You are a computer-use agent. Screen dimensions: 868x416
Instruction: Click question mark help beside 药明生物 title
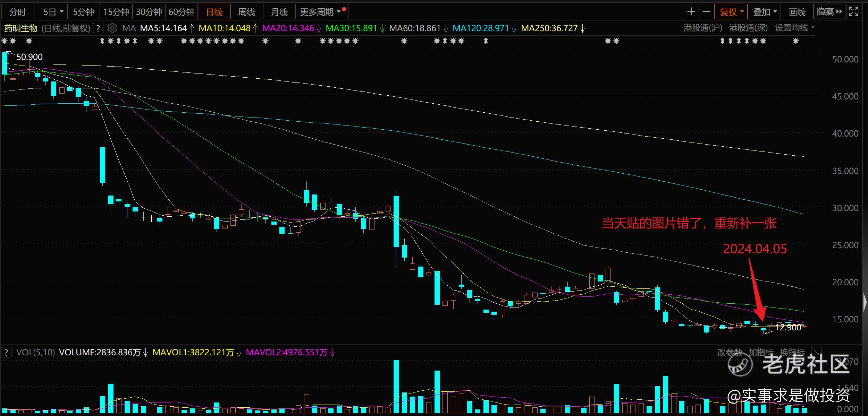click(99, 28)
